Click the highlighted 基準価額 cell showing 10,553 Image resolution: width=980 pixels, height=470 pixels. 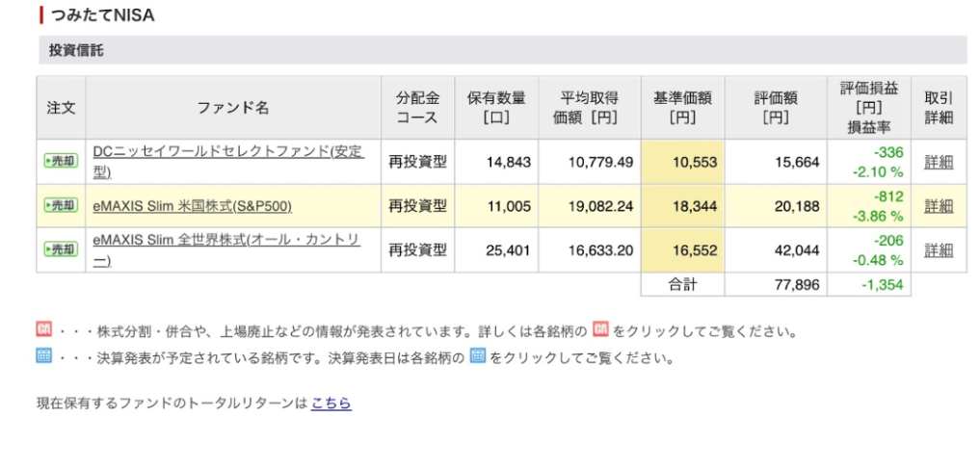(x=681, y=162)
